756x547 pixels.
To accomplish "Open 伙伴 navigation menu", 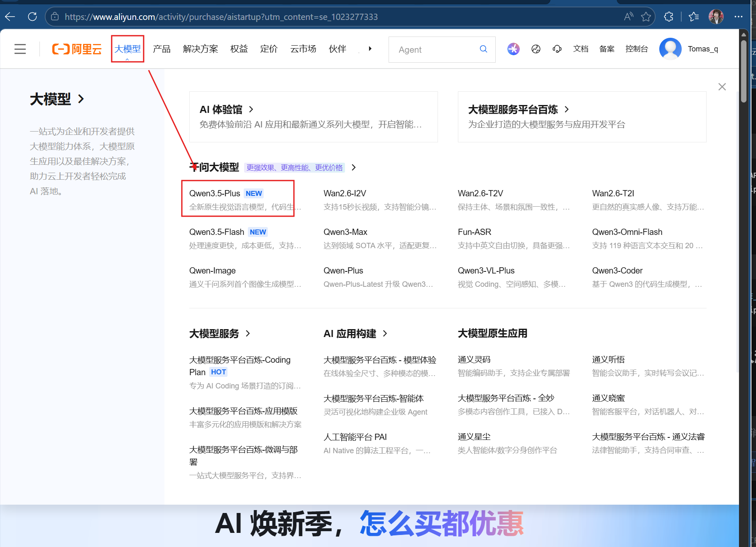I will (x=338, y=49).
